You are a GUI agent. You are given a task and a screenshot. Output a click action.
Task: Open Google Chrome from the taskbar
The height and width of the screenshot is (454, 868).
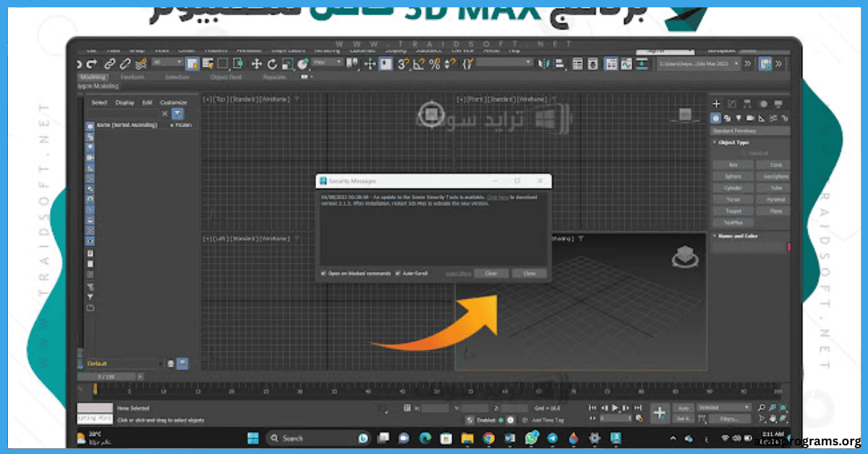pos(488,438)
